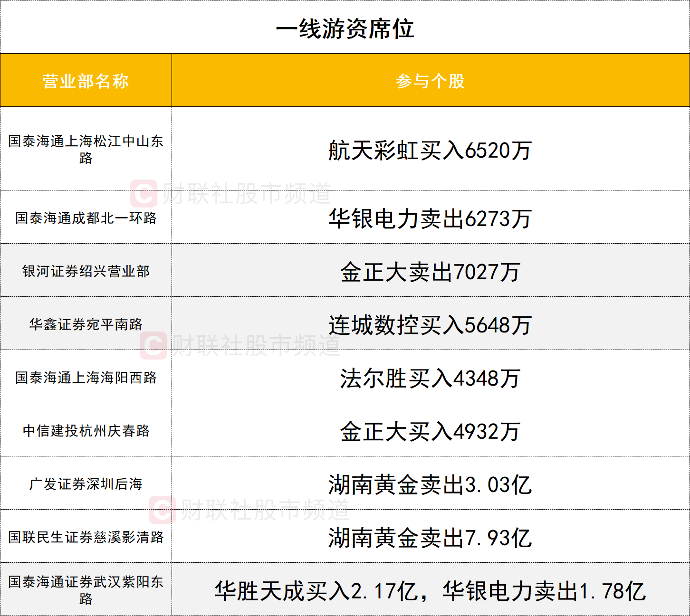Click 法尔胜买入4348万
The height and width of the screenshot is (616, 690).
[431, 378]
